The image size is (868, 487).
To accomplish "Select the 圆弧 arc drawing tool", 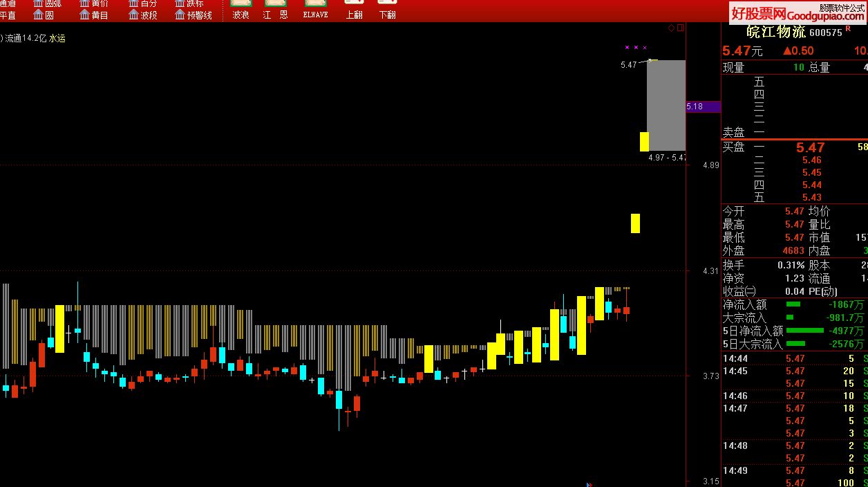I will click(x=47, y=3).
